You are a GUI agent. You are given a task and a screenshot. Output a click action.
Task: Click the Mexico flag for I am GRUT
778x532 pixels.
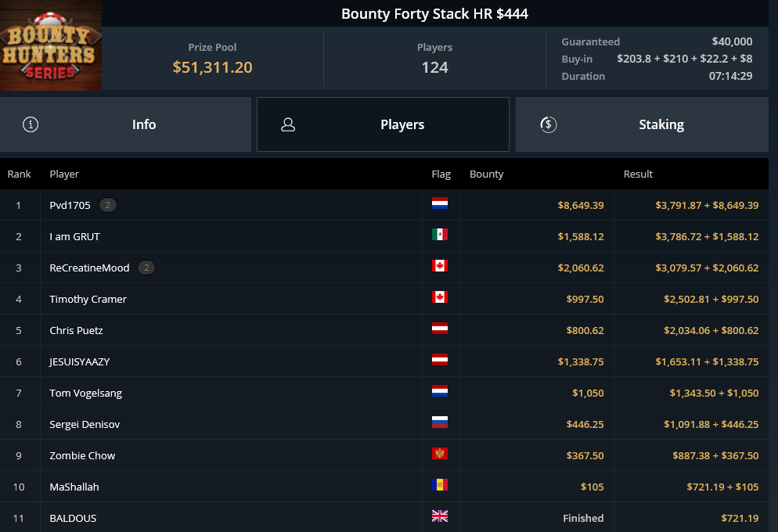(440, 235)
